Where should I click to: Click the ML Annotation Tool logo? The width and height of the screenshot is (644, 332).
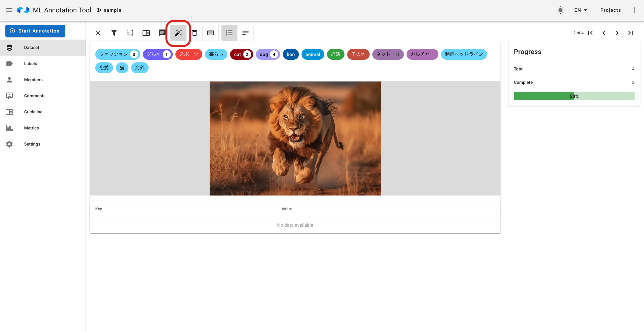[23, 10]
